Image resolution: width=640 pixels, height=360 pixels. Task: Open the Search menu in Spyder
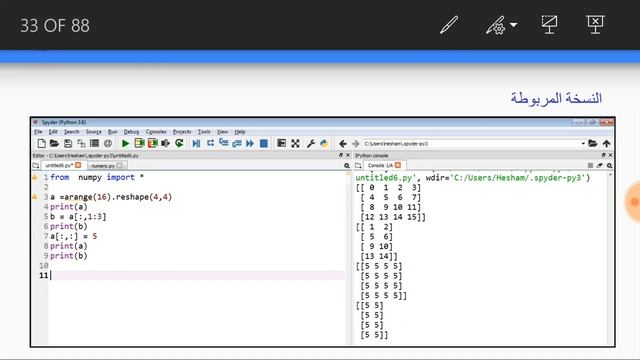click(71, 132)
